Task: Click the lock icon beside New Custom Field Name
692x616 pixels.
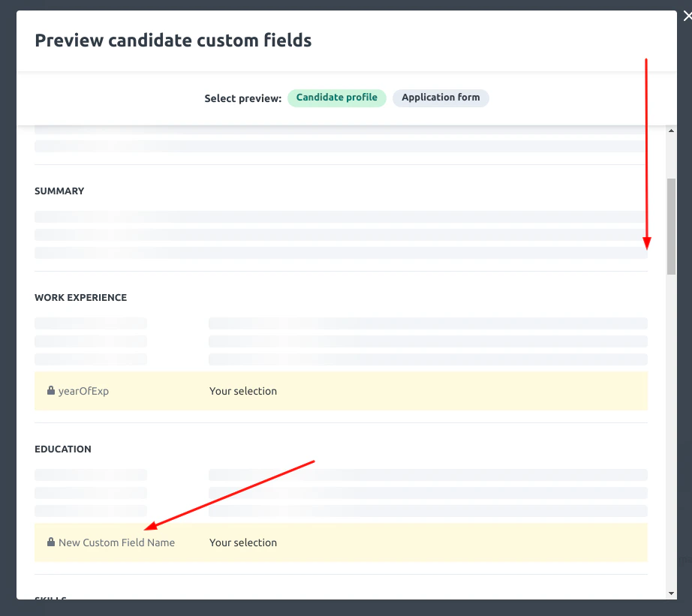Action: pos(50,542)
